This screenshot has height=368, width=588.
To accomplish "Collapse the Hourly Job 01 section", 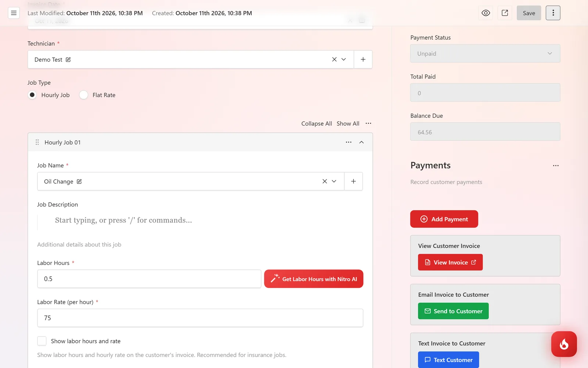I will 362,142.
